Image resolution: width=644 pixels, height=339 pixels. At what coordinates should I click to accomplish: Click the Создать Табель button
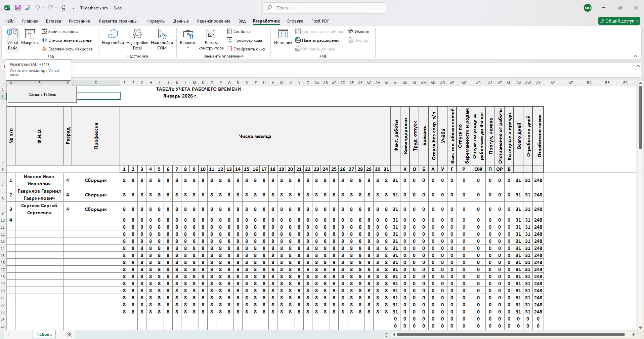click(x=42, y=95)
